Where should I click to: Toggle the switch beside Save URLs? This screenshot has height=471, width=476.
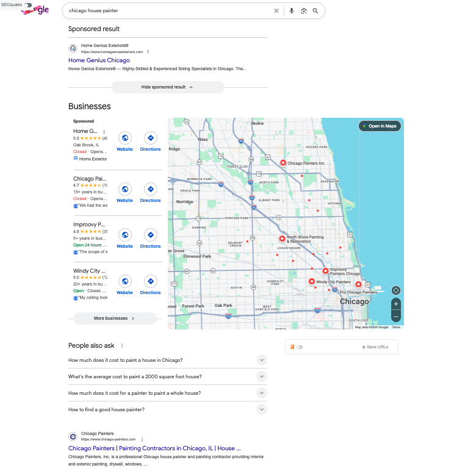pos(300,347)
